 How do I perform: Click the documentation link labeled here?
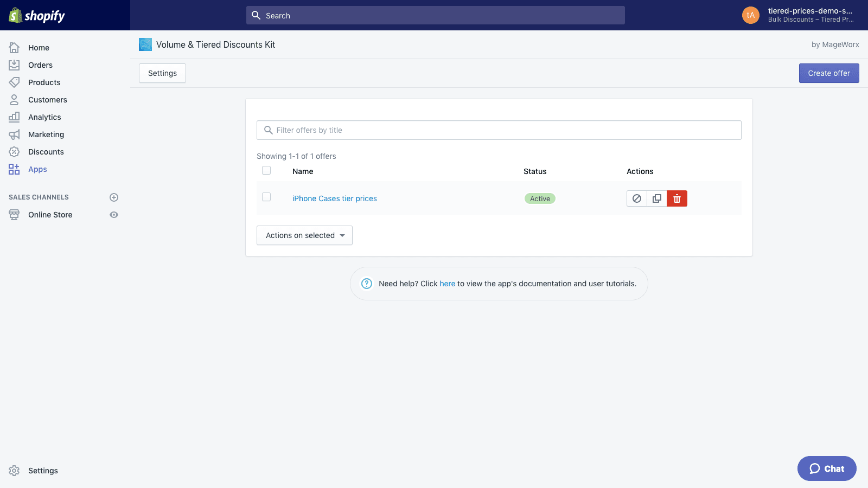[x=448, y=284]
